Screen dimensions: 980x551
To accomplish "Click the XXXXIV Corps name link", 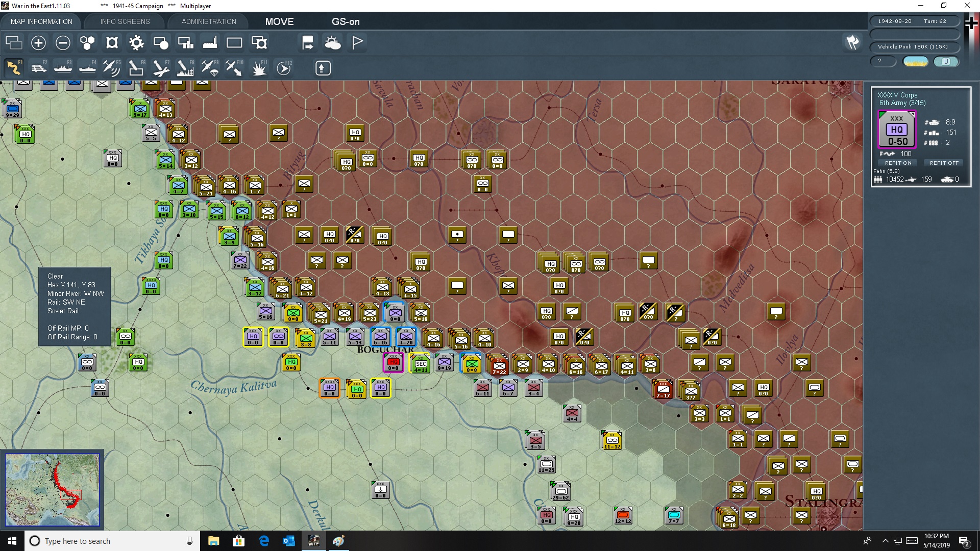I will pyautogui.click(x=897, y=95).
